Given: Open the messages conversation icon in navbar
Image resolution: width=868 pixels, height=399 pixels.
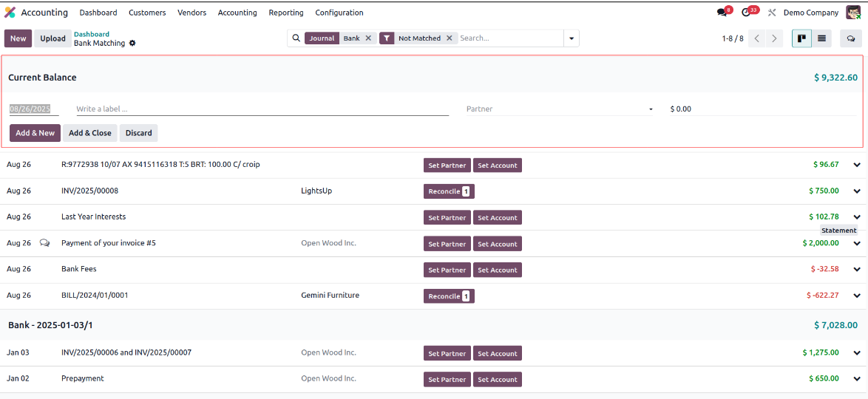Looking at the screenshot, I should coord(722,13).
